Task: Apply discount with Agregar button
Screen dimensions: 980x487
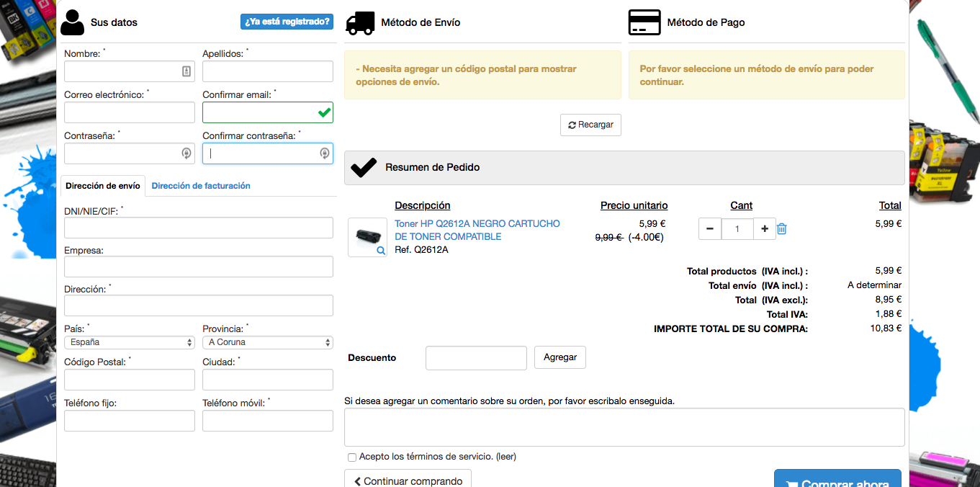Action: (559, 357)
